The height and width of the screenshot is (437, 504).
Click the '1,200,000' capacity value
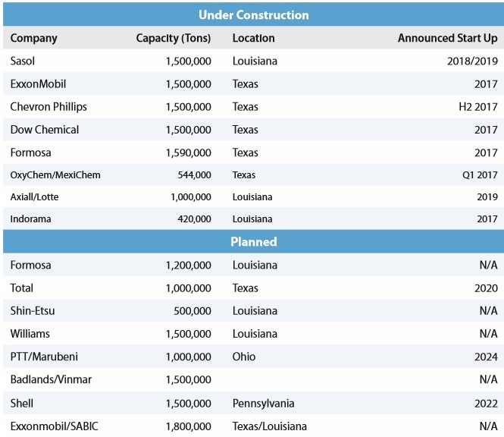tap(189, 266)
